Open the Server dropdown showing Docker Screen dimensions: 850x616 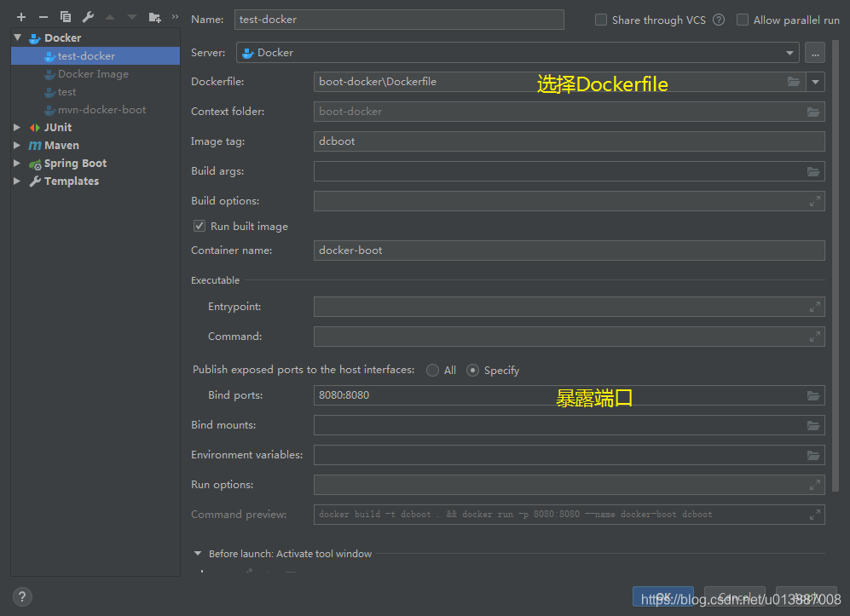(x=518, y=53)
